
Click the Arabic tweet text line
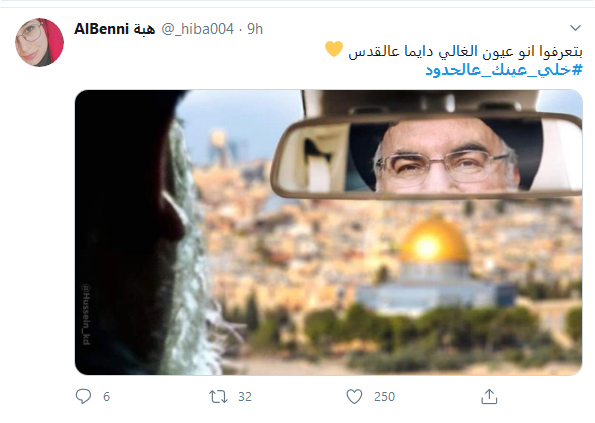click(x=465, y=51)
